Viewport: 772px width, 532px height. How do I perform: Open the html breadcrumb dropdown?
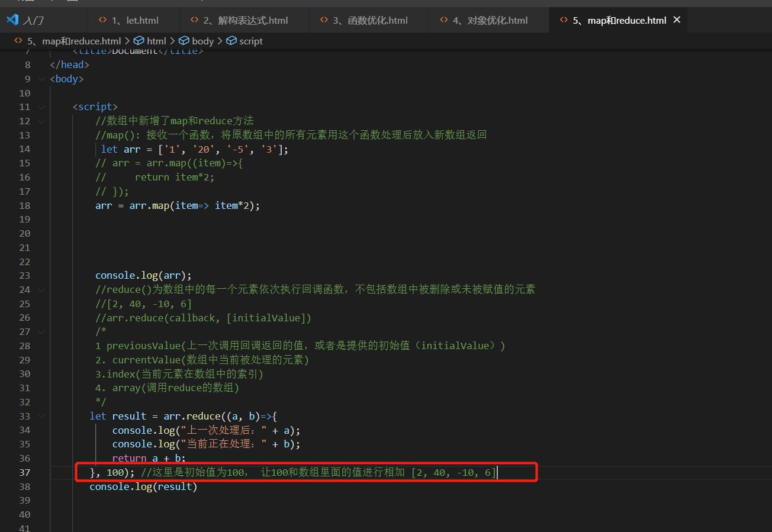click(x=156, y=41)
